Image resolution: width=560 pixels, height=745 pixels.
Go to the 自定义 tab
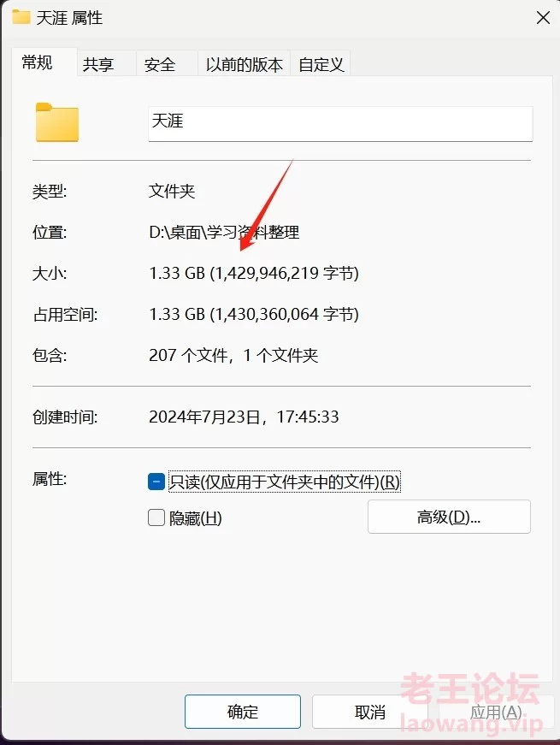[321, 63]
